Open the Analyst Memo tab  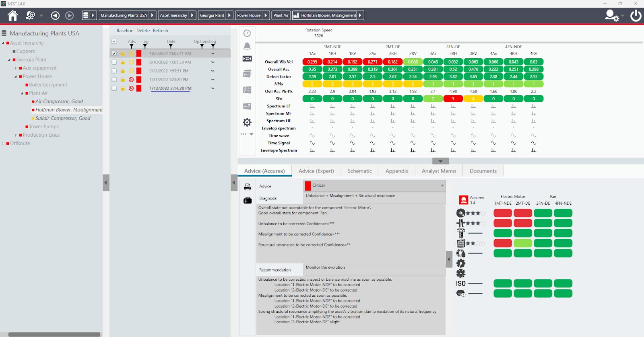[x=438, y=171]
